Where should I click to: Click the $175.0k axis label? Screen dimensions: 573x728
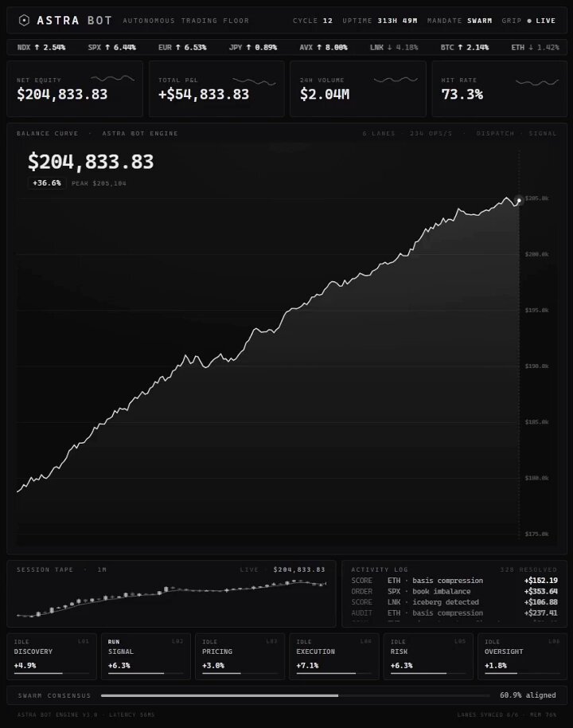(x=537, y=534)
